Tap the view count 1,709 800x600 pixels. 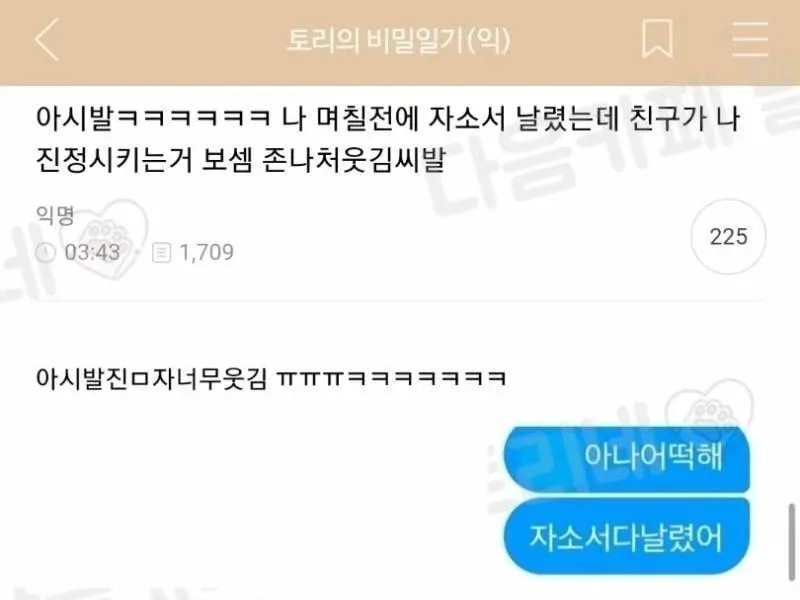pyautogui.click(x=207, y=253)
